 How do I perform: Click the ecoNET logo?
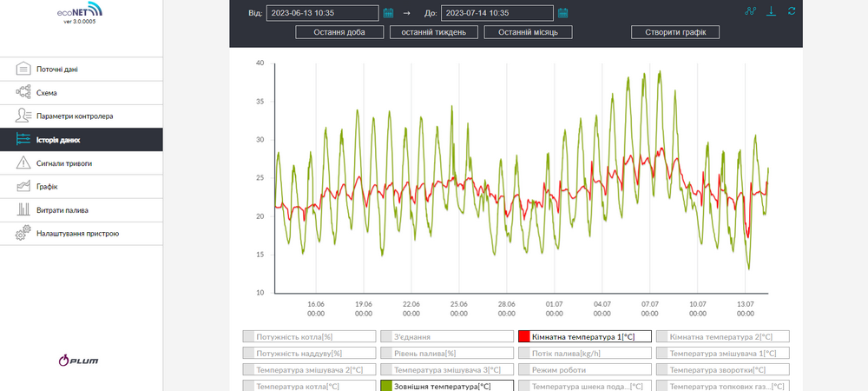tap(80, 13)
